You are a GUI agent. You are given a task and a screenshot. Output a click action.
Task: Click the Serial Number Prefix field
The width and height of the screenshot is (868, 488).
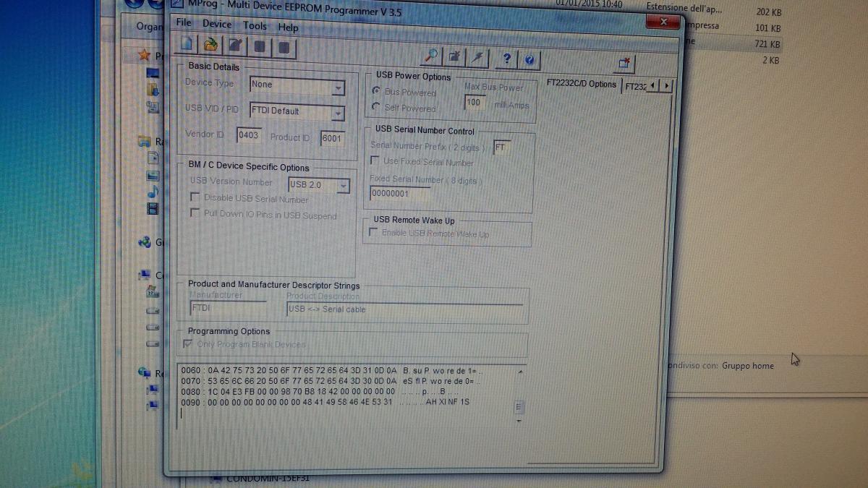[x=501, y=147]
